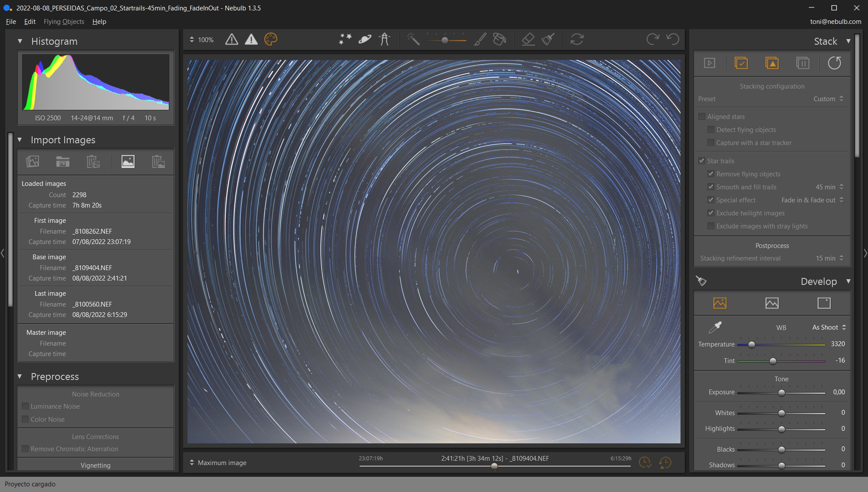Adjust Stacking refinement interval 15 min stepper
Screen dimensions: 868x492
click(x=842, y=258)
